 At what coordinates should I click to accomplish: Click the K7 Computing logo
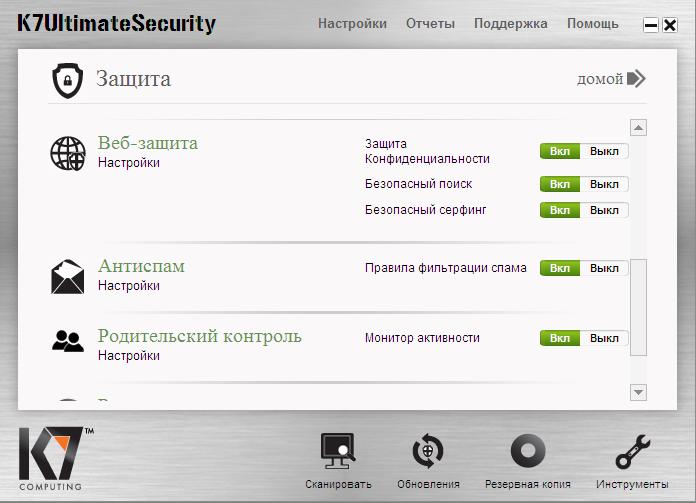point(55,459)
